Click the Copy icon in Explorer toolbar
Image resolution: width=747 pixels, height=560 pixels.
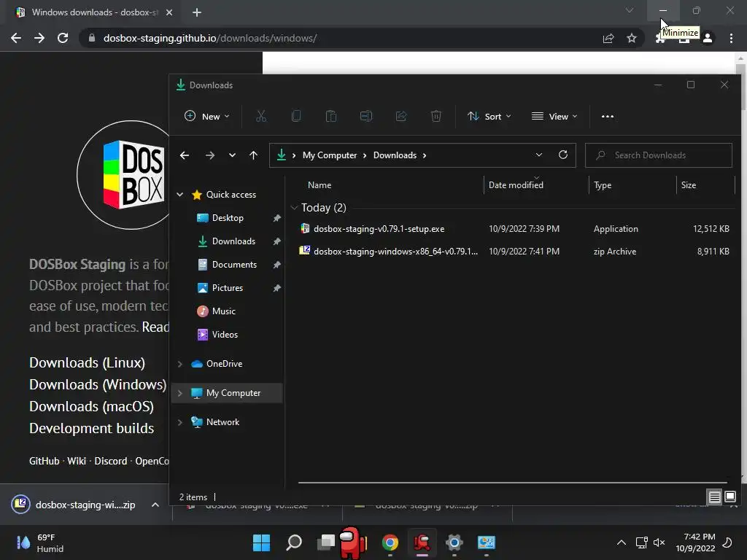click(x=296, y=116)
